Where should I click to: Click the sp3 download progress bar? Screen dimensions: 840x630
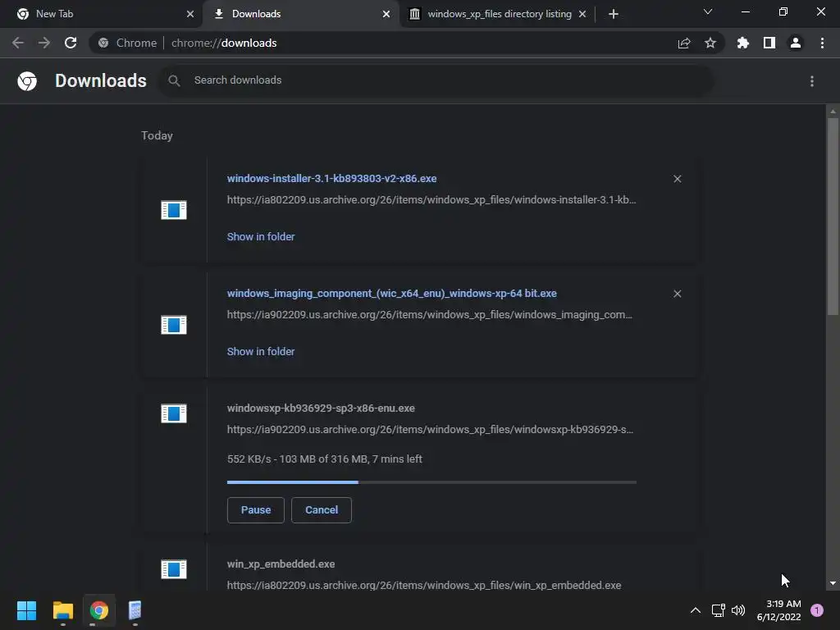click(x=431, y=482)
